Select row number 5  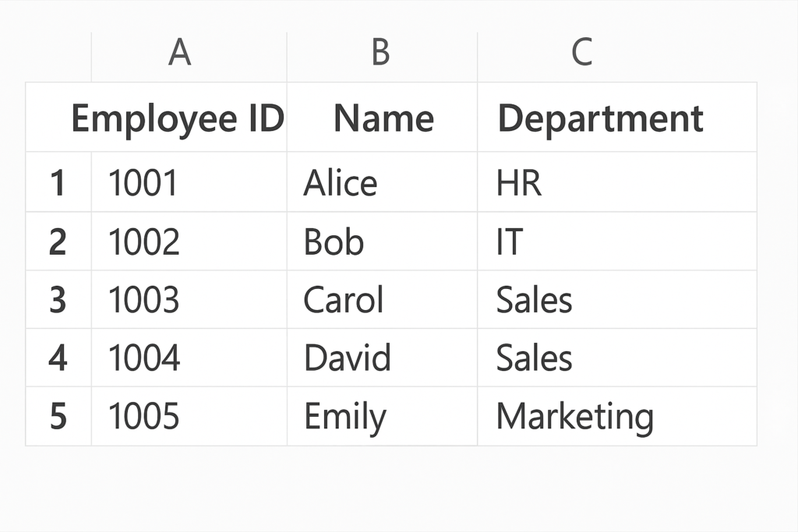[58, 417]
